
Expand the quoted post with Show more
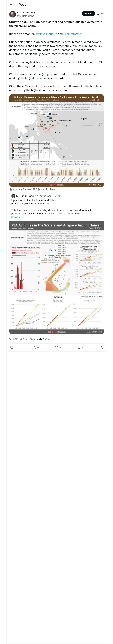pyautogui.click(x=18, y=217)
